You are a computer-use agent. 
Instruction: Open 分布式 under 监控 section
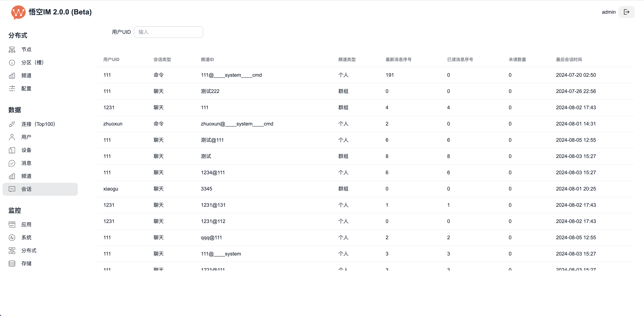click(x=29, y=250)
